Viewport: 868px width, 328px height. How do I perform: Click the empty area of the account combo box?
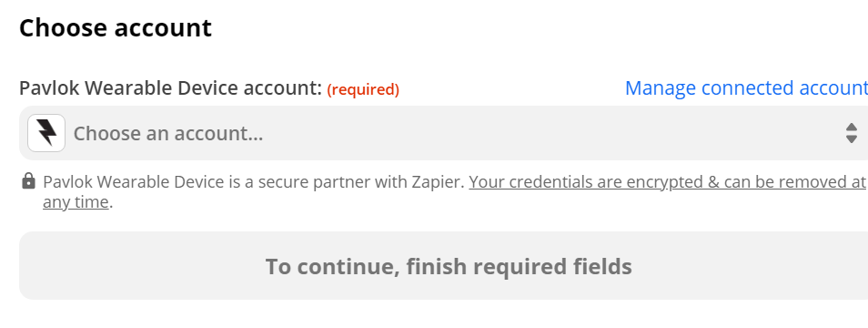553,133
